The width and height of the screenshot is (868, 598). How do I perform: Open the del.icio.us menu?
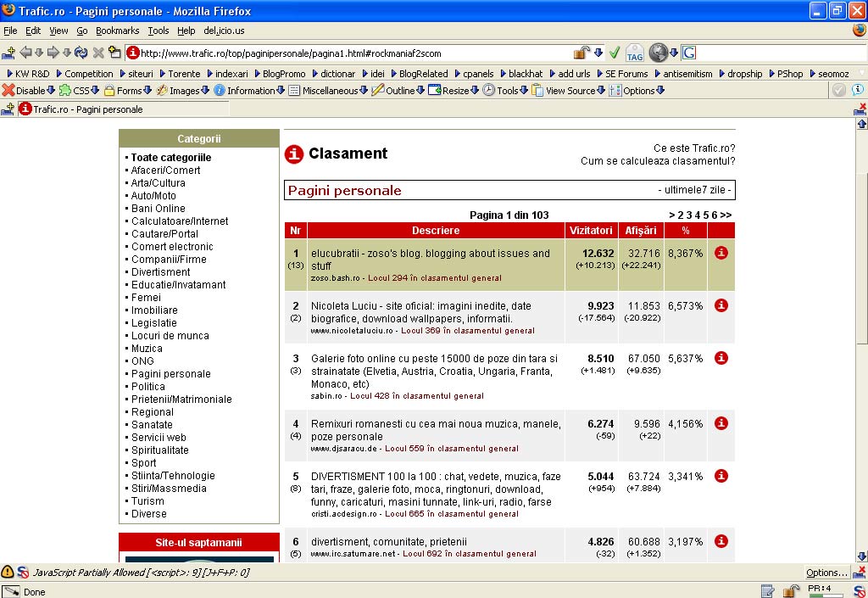pyautogui.click(x=224, y=31)
